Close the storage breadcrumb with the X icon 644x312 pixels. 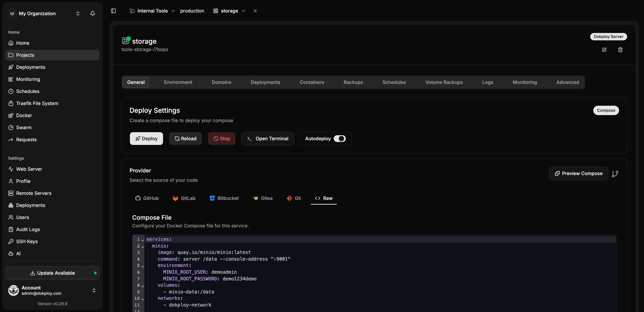click(255, 11)
